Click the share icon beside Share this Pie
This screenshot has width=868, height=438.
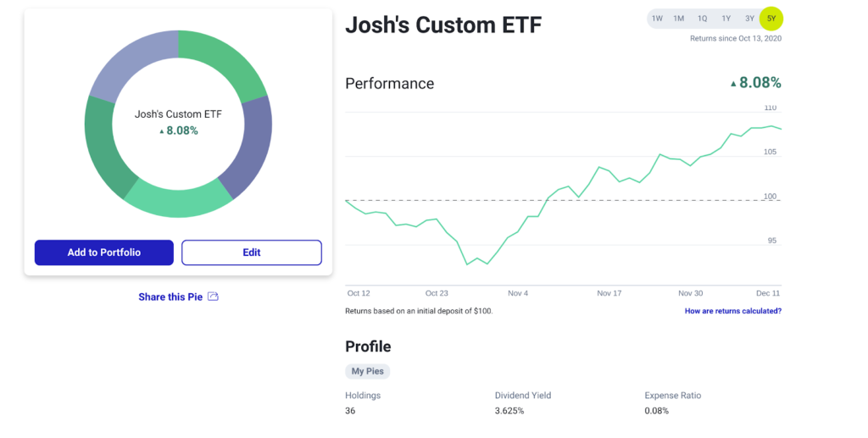(x=214, y=297)
